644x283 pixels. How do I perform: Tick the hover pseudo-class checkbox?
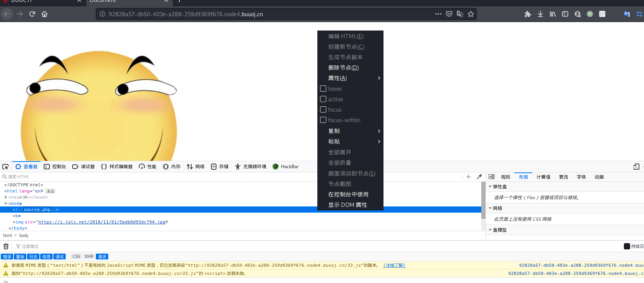(323, 89)
